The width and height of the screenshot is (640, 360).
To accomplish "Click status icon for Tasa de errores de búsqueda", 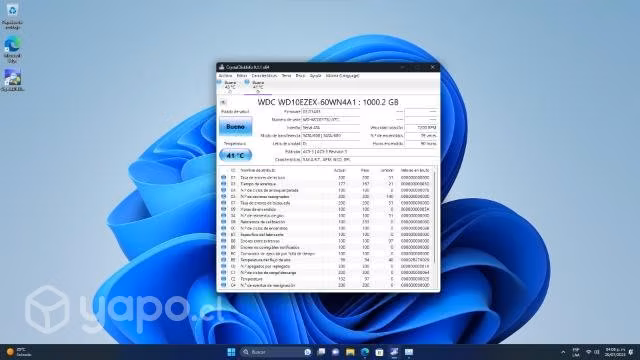I will click(224, 203).
